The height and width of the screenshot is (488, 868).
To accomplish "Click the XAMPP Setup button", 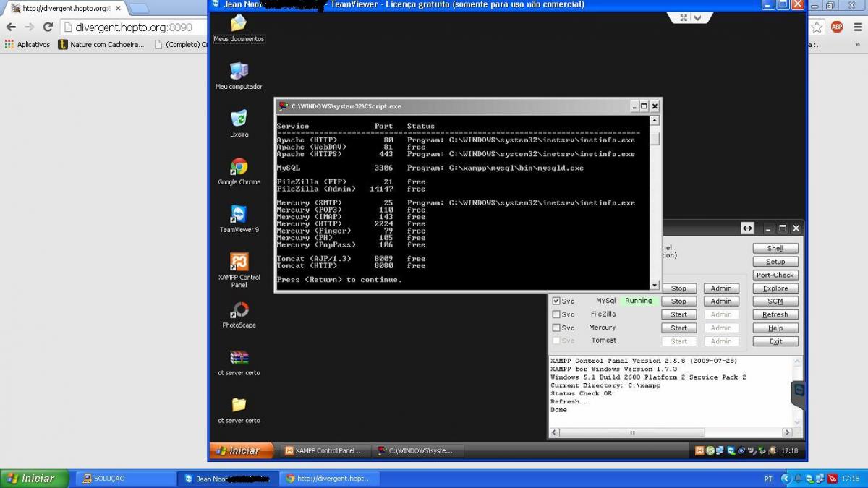I will [775, 262].
